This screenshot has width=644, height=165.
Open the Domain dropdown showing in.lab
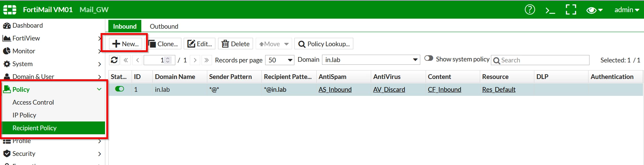tap(371, 60)
